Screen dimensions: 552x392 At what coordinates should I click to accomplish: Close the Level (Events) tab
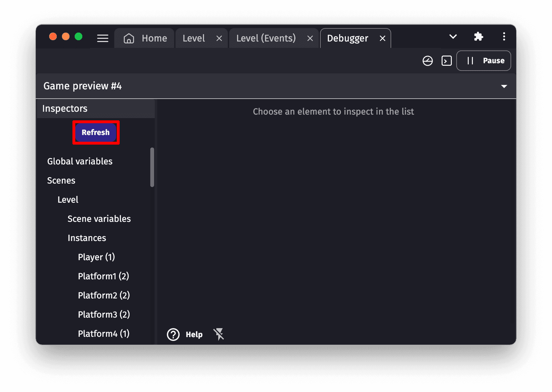point(310,39)
